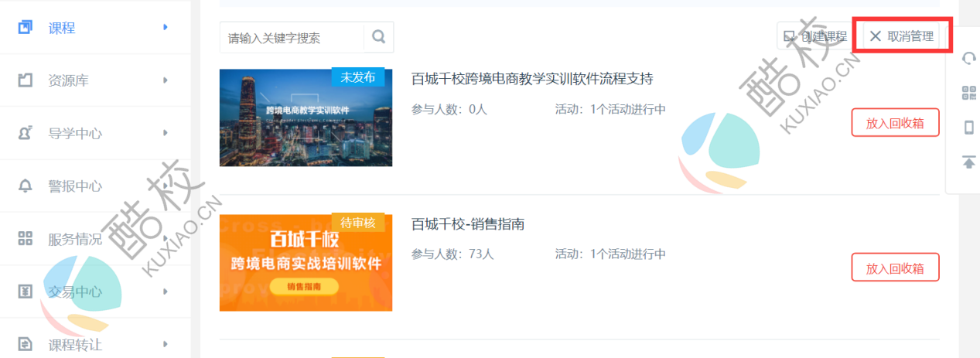The height and width of the screenshot is (358, 980).
Task: Click 活动 text of 流程支持 course
Action: [x=610, y=109]
